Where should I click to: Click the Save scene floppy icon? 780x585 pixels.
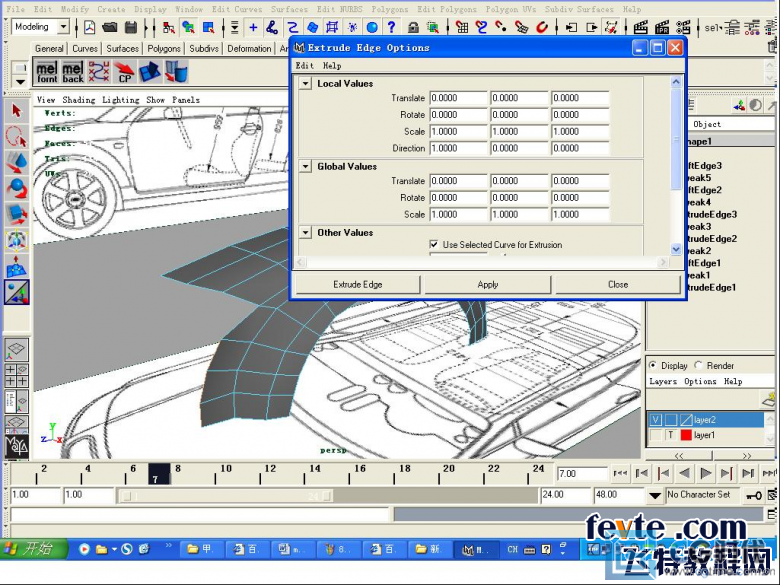[x=131, y=27]
